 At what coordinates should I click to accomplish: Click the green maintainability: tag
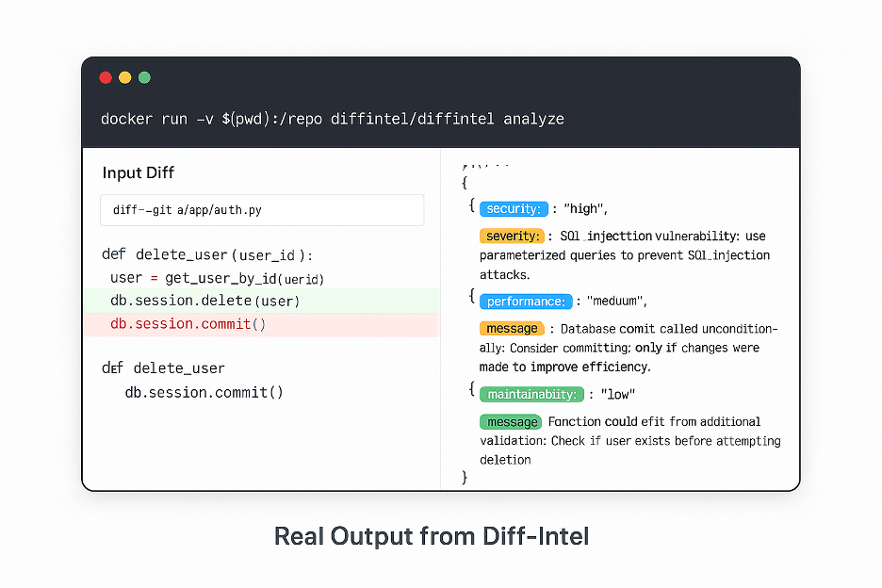point(531,394)
